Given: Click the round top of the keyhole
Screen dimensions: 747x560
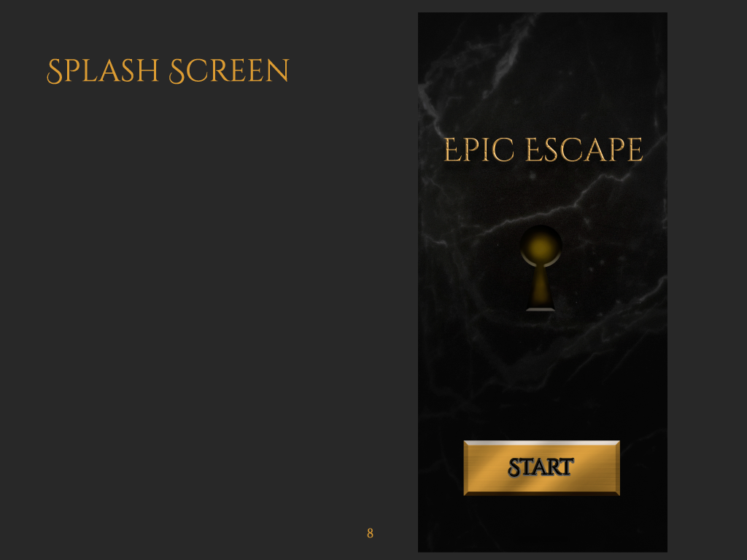Looking at the screenshot, I should tap(541, 246).
